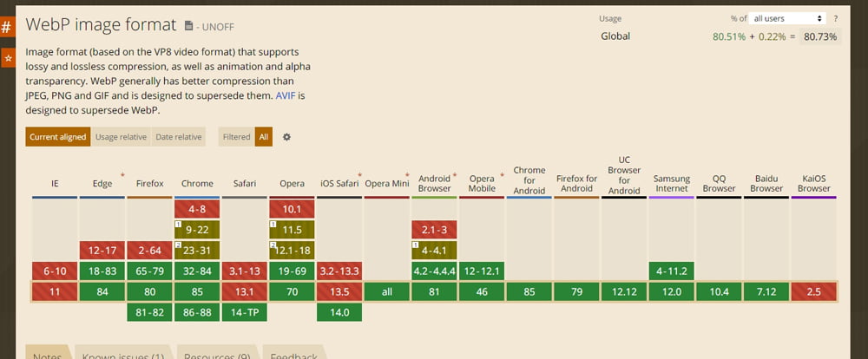This screenshot has width=868, height=359.
Task: Open the Notes tab
Action: [47, 353]
